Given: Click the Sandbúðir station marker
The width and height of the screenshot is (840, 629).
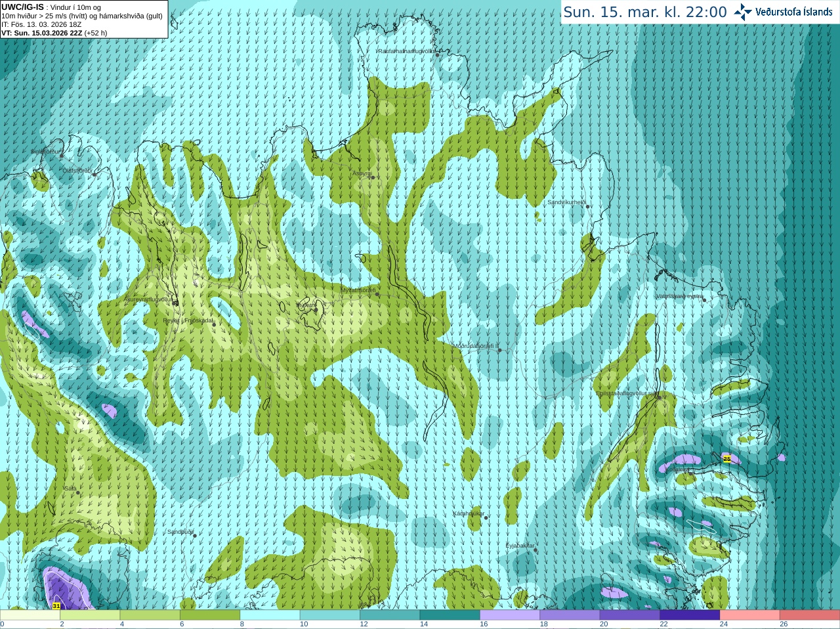Looking at the screenshot, I should coord(195,535).
